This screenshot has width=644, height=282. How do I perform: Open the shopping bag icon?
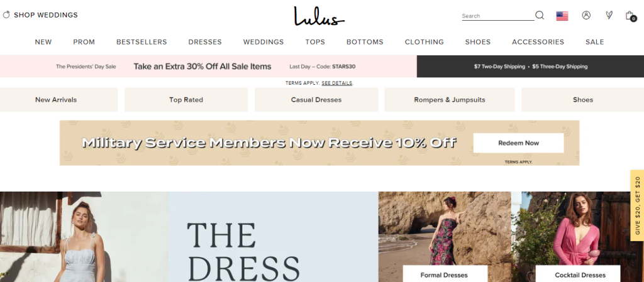(630, 16)
